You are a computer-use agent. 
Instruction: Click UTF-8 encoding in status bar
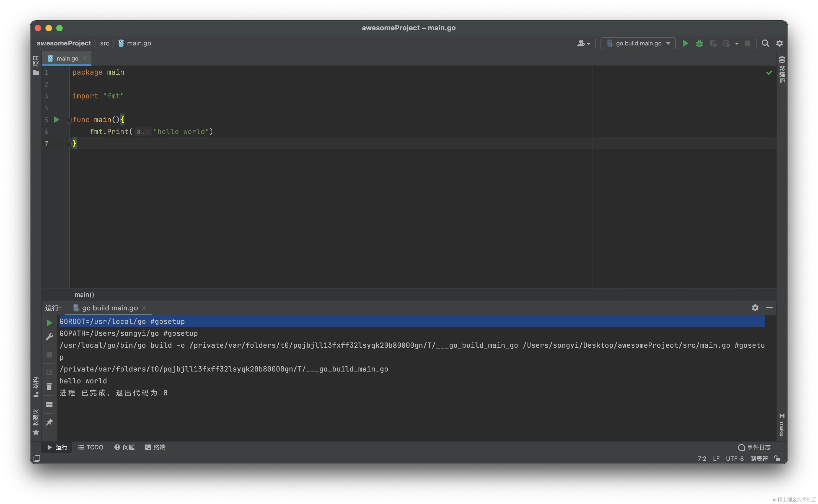735,458
